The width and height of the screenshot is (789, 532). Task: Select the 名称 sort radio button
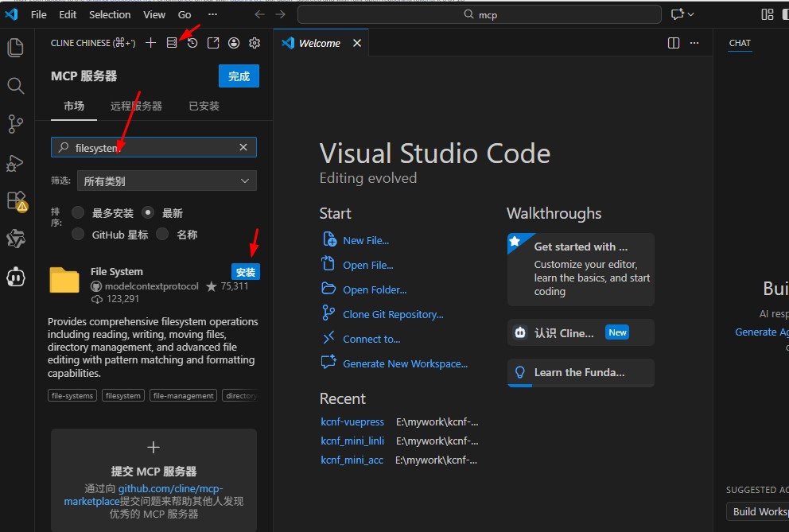[162, 234]
